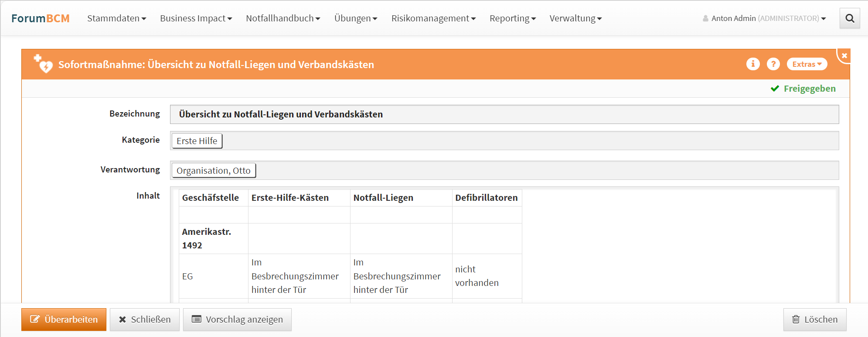Click the info icon in orange header
Viewport: 868px width, 337px height.
(753, 64)
